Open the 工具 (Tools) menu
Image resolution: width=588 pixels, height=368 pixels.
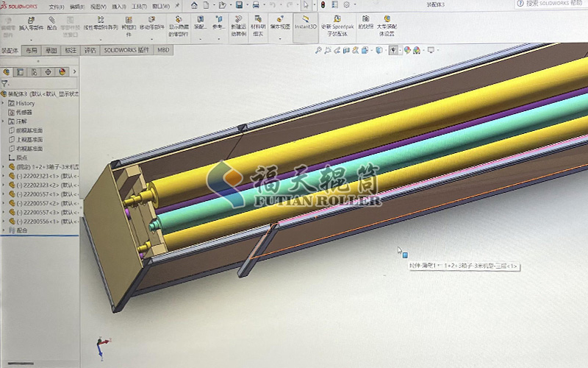(x=138, y=6)
